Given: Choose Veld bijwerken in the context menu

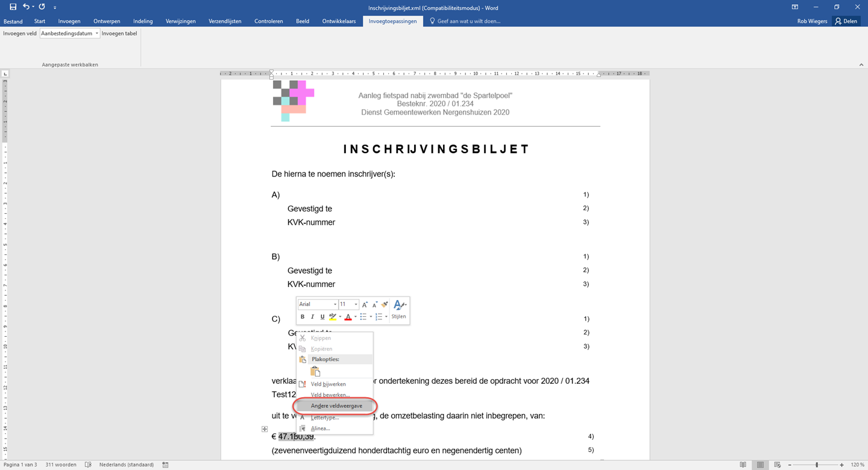Looking at the screenshot, I should pos(335,384).
